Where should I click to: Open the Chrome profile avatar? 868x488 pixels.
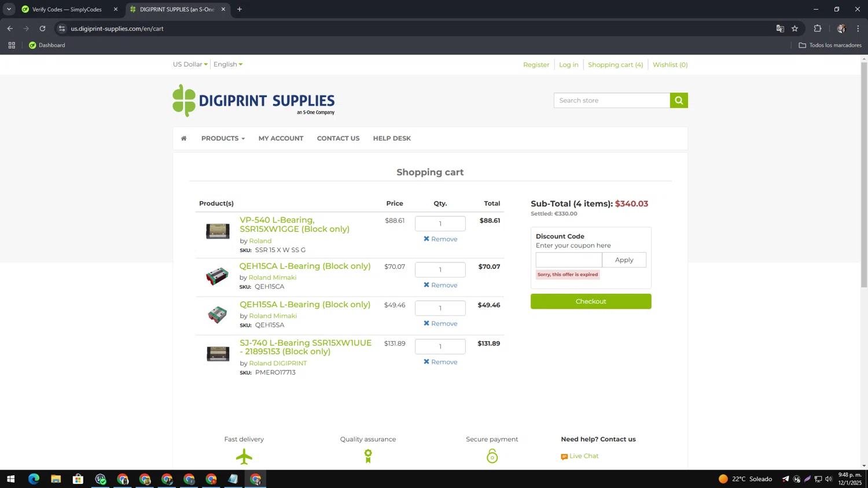(841, 28)
